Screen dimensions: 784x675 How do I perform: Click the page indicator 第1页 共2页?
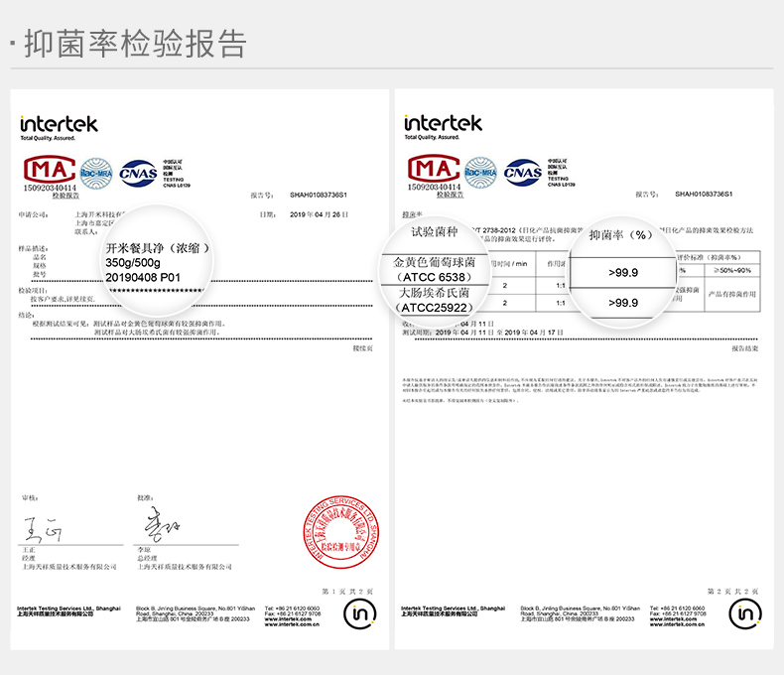348,592
